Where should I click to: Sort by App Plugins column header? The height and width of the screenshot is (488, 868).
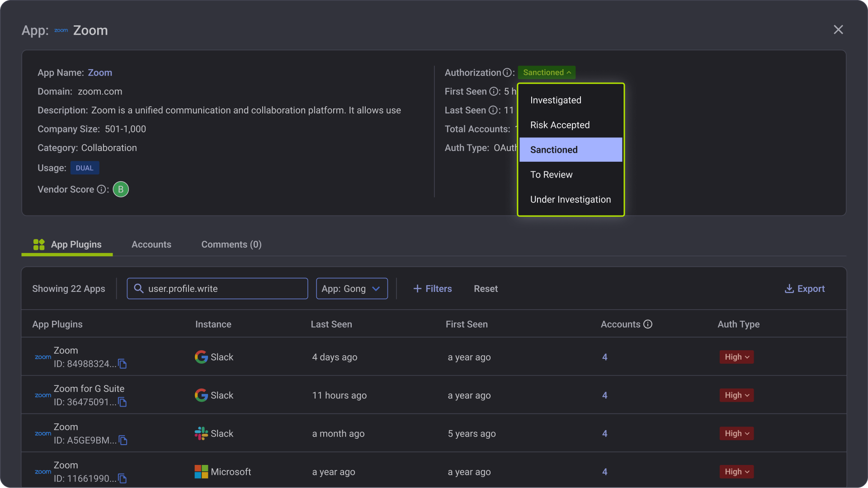point(57,324)
